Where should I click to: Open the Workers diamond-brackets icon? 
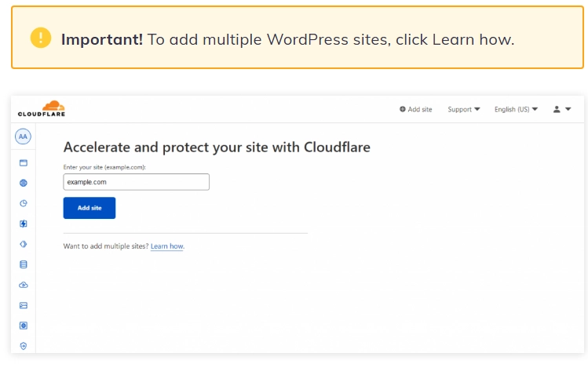(x=24, y=244)
